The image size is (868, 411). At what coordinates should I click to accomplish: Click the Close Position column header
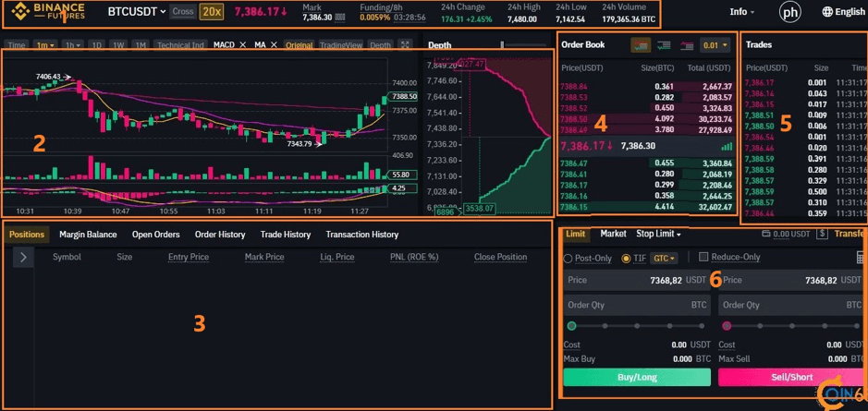point(500,257)
